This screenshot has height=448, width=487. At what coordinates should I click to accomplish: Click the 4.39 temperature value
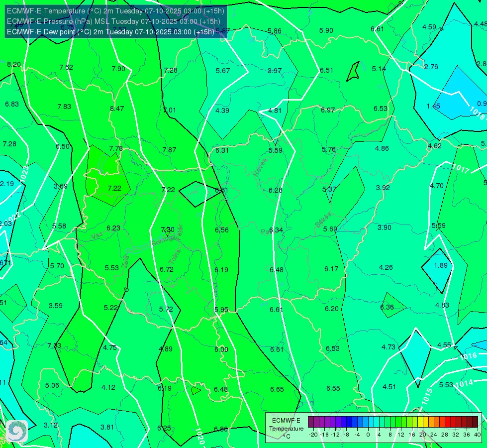tap(222, 111)
